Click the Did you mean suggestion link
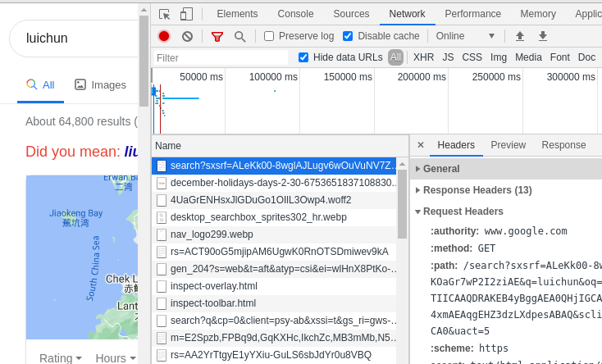 click(x=131, y=152)
